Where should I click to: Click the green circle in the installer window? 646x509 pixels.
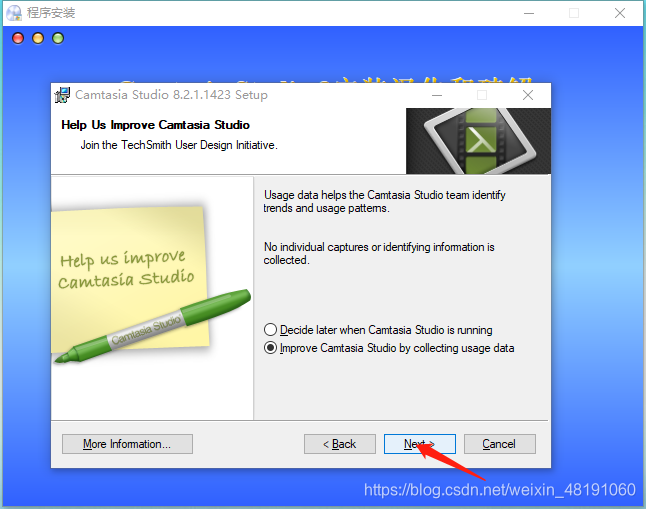pyautogui.click(x=58, y=38)
